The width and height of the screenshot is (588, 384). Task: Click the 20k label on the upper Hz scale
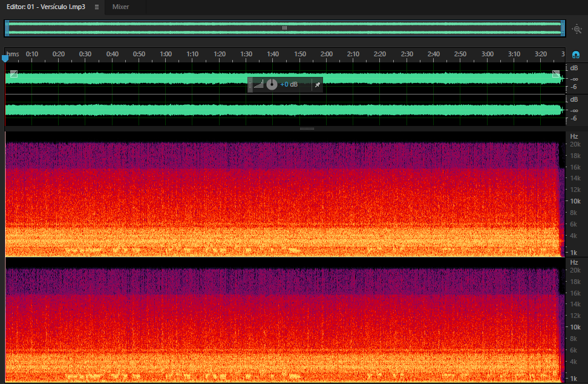[575, 144]
